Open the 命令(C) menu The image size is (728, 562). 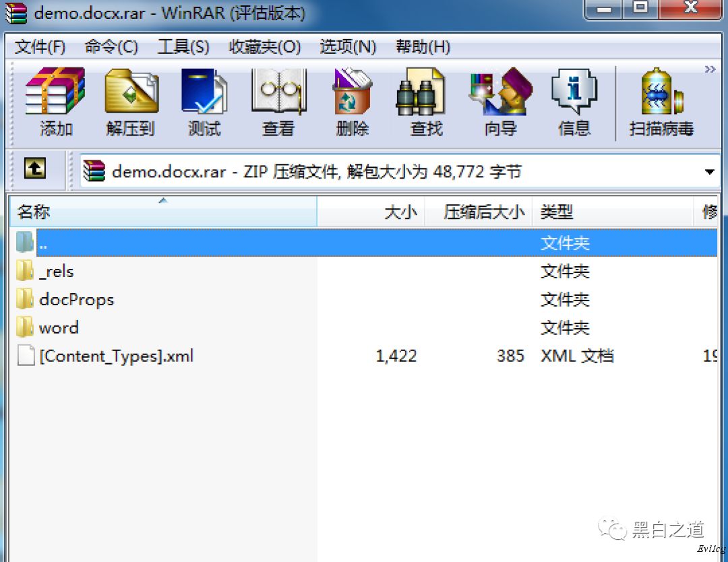111,46
